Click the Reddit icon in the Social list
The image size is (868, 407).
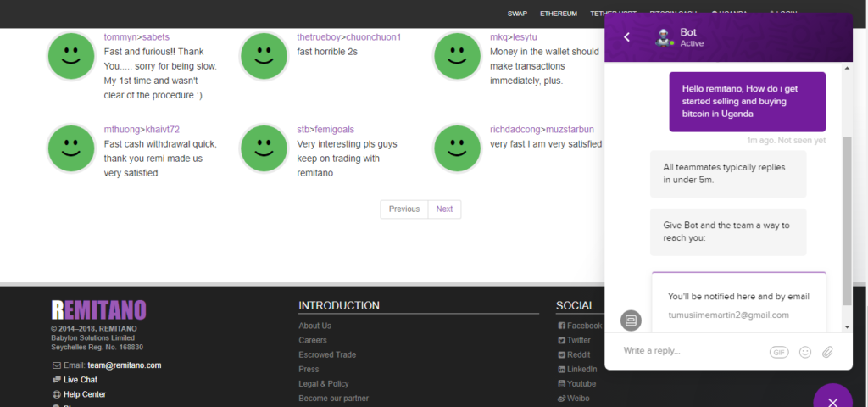[561, 355]
